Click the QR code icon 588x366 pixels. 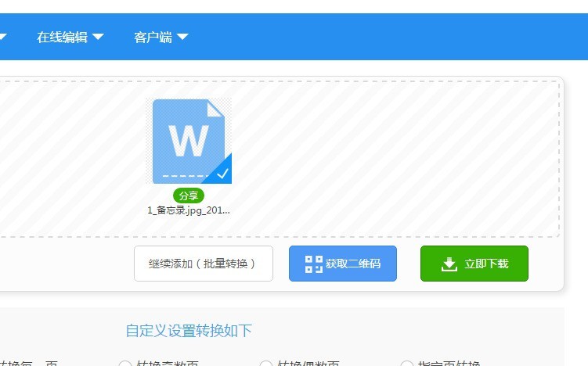tap(313, 264)
